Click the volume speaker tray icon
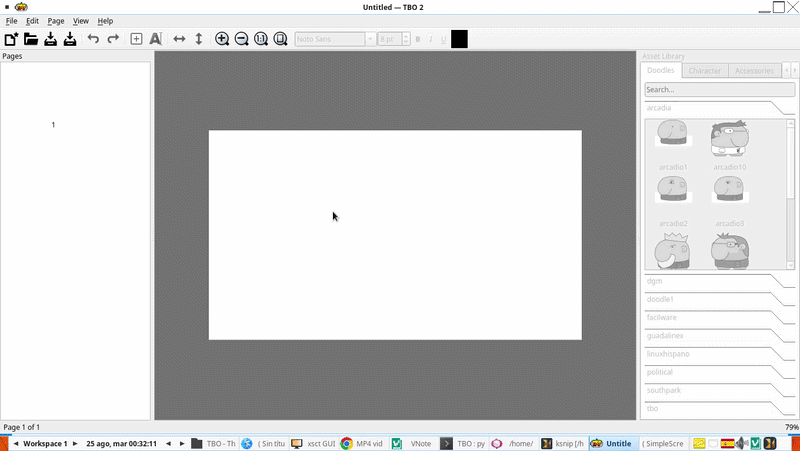The height and width of the screenshot is (451, 800). point(741,443)
